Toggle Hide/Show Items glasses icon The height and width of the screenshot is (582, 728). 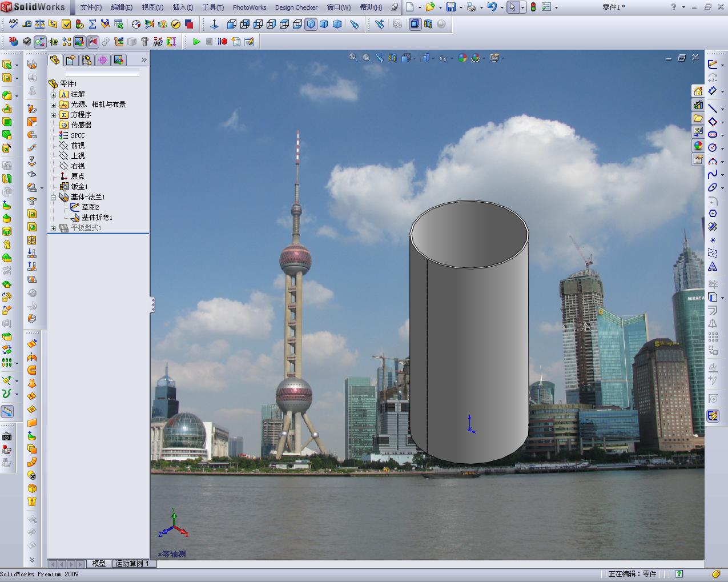tap(442, 58)
